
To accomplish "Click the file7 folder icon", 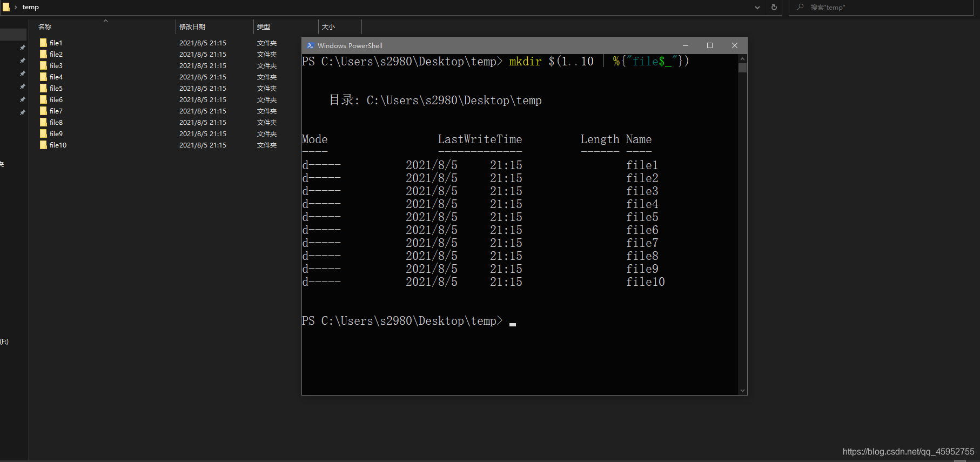I will (x=43, y=111).
